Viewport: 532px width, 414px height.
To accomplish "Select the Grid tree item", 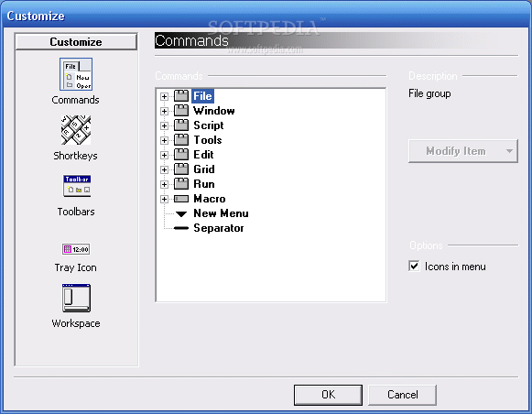I will coord(204,169).
